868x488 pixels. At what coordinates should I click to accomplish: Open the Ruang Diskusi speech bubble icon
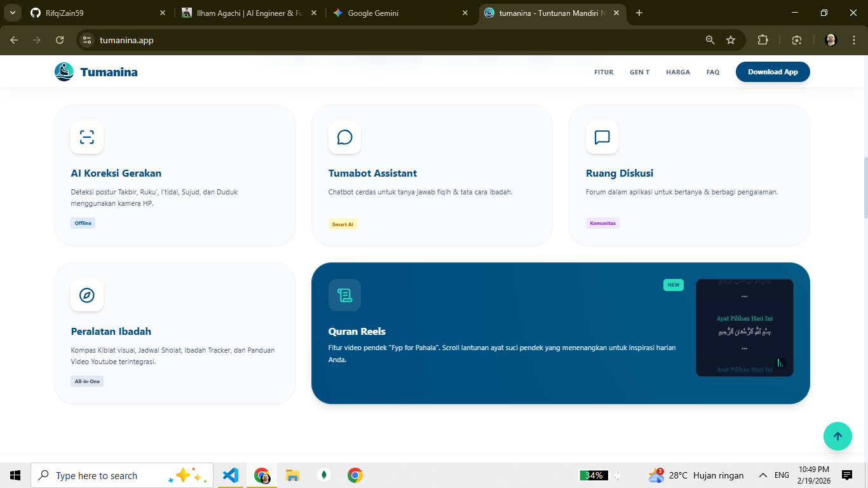pyautogui.click(x=602, y=137)
